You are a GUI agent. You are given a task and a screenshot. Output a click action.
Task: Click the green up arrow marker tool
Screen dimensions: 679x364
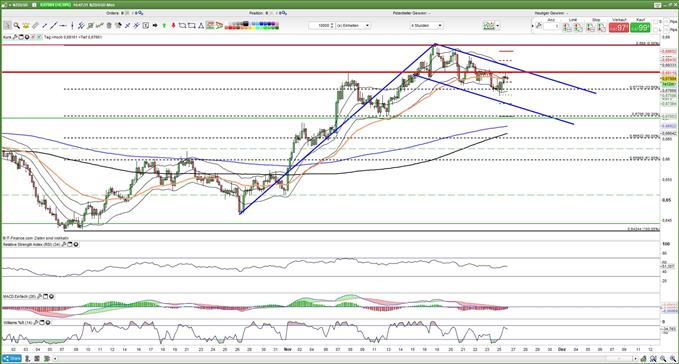tap(164, 26)
